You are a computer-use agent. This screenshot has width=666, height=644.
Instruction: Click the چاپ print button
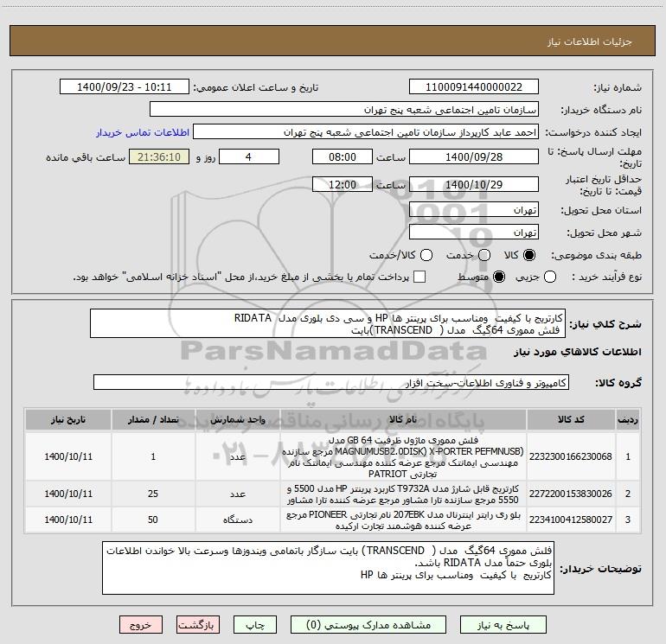tap(255, 625)
